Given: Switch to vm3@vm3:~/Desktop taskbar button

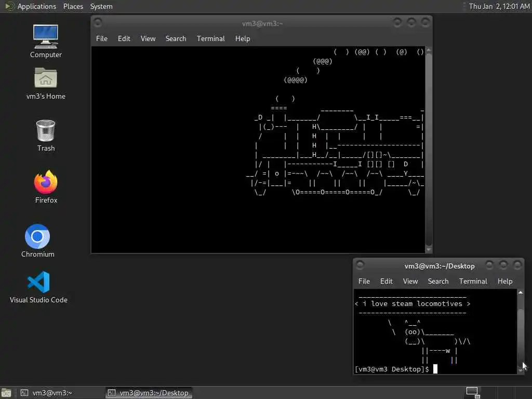Looking at the screenshot, I should (148, 393).
